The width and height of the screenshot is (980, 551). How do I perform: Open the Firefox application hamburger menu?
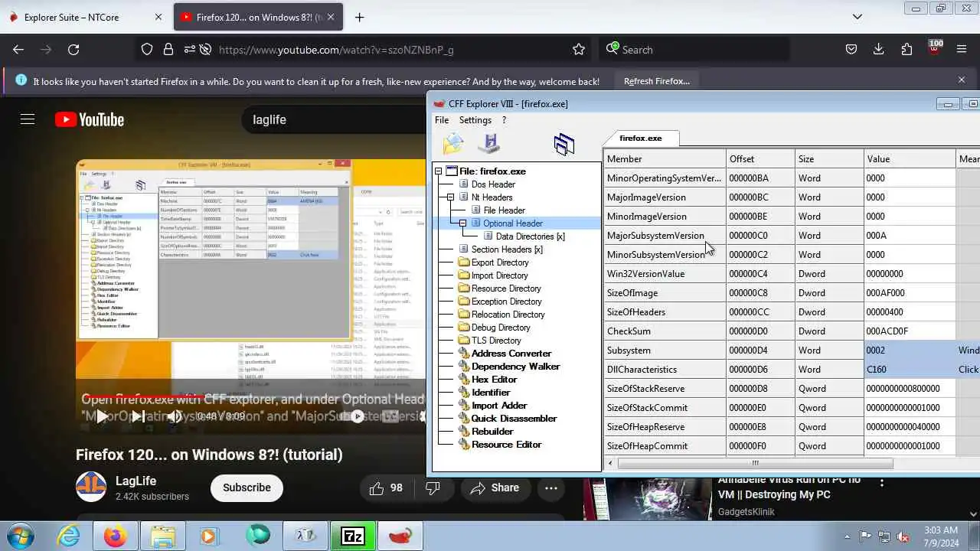click(962, 50)
